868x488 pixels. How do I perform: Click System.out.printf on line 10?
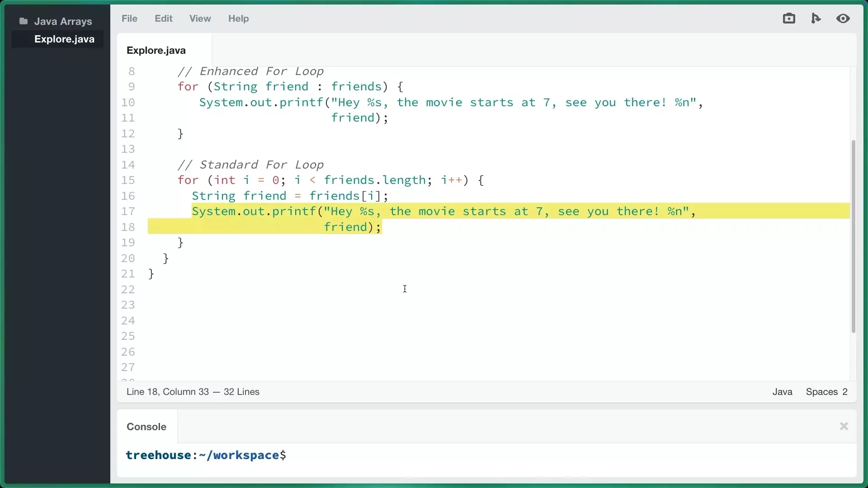[262, 103]
